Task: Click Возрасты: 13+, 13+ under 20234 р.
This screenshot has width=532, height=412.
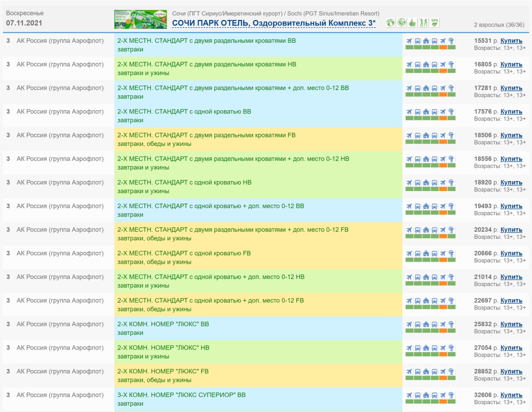Action: pyautogui.click(x=500, y=237)
